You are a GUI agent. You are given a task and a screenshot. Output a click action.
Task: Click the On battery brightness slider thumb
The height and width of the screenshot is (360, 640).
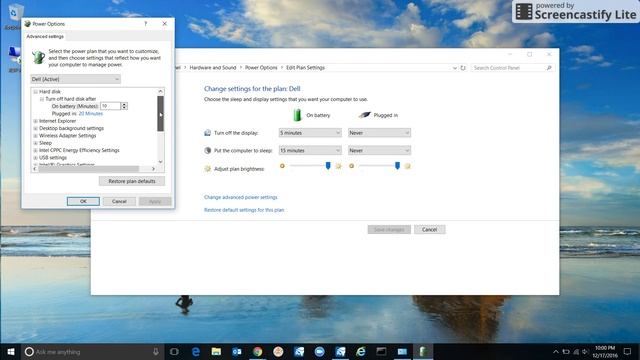(328, 166)
